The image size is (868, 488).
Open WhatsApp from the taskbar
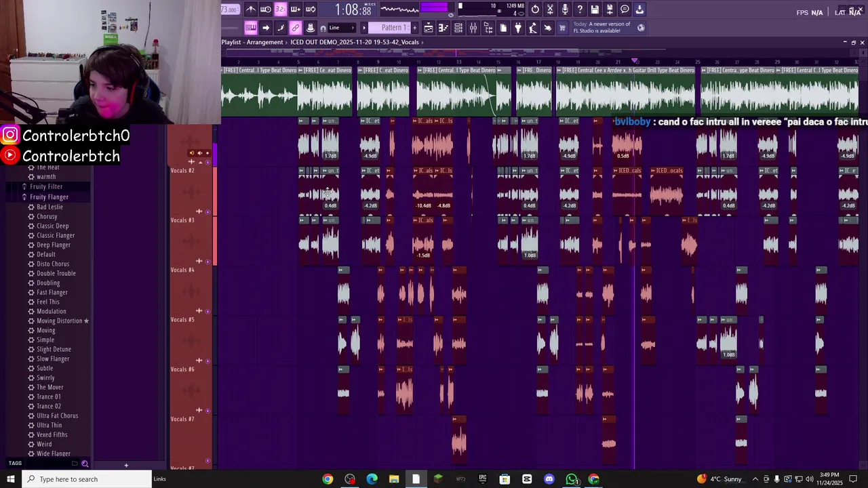(x=572, y=479)
